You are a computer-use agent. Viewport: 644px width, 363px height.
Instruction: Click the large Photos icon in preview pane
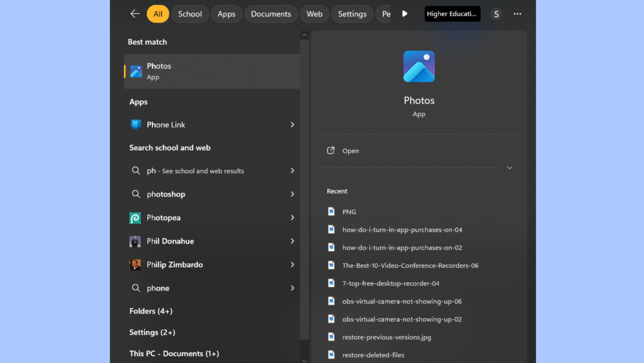pyautogui.click(x=419, y=66)
